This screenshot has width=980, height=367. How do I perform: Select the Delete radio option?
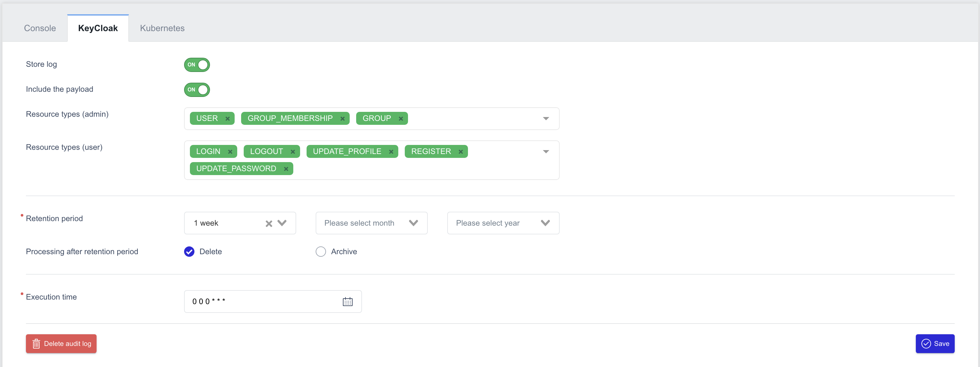pos(189,252)
